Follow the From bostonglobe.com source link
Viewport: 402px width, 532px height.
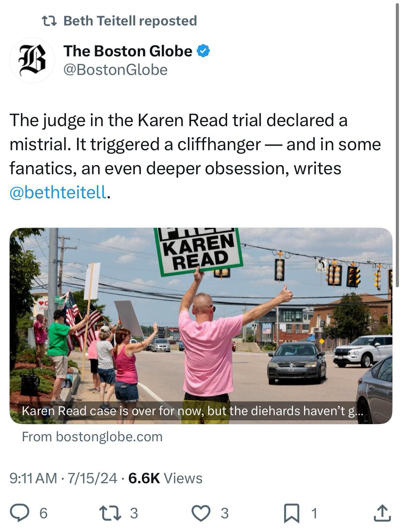coord(92,437)
